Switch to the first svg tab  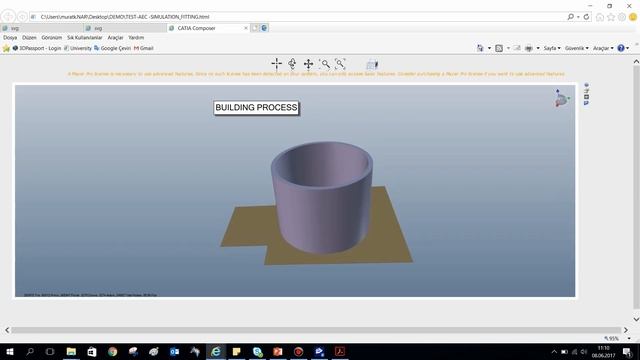coord(42,28)
